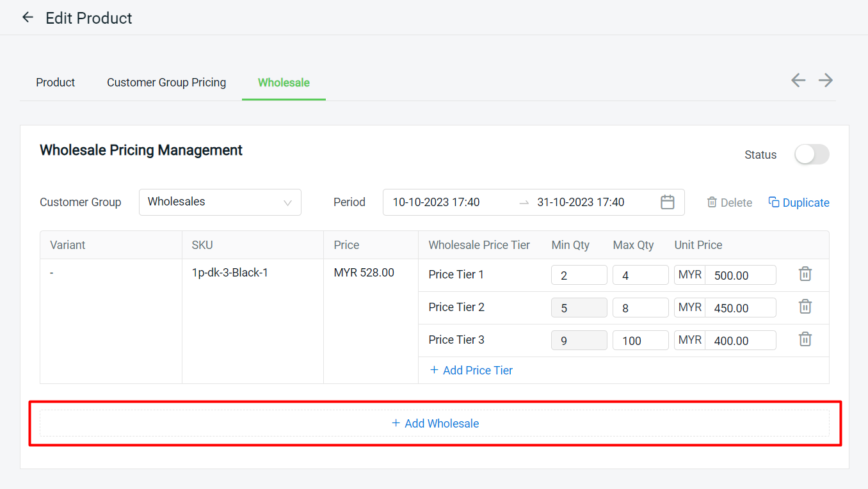This screenshot has width=868, height=489.
Task: Click the back arrow beside Edit Product
Action: coord(28,17)
